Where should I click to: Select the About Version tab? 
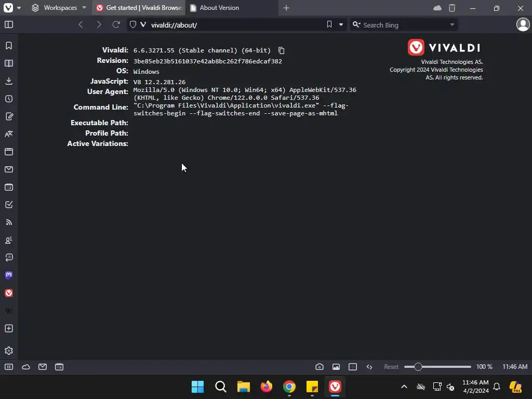click(232, 8)
